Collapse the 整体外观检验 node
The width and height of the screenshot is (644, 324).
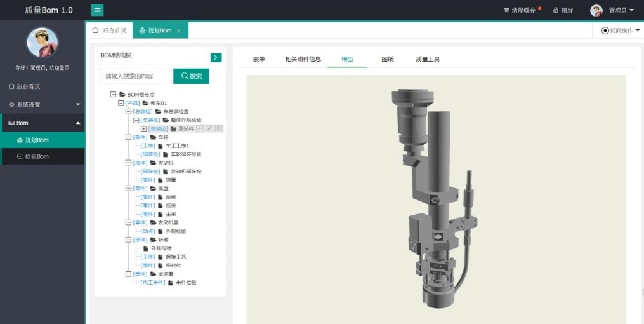(x=136, y=120)
